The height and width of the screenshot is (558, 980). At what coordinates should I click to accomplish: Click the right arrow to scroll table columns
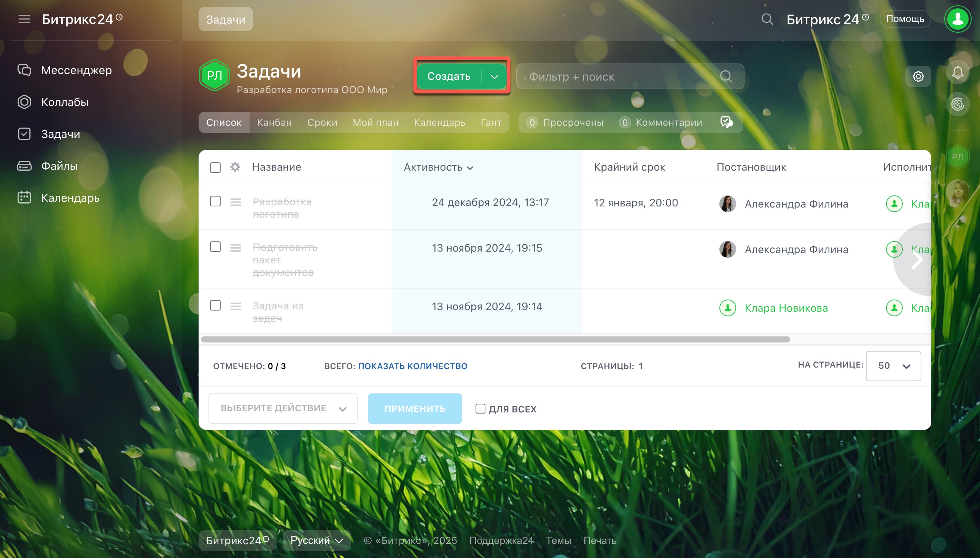917,260
